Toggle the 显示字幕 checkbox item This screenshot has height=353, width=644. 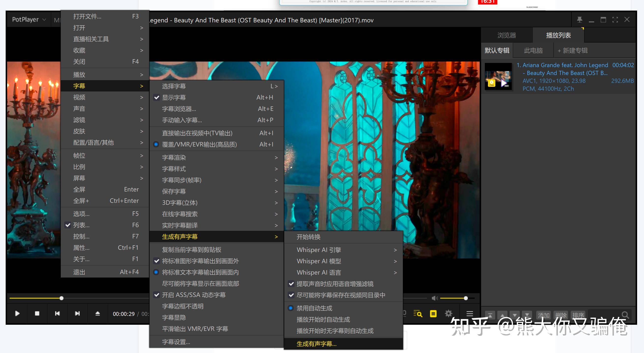(217, 97)
